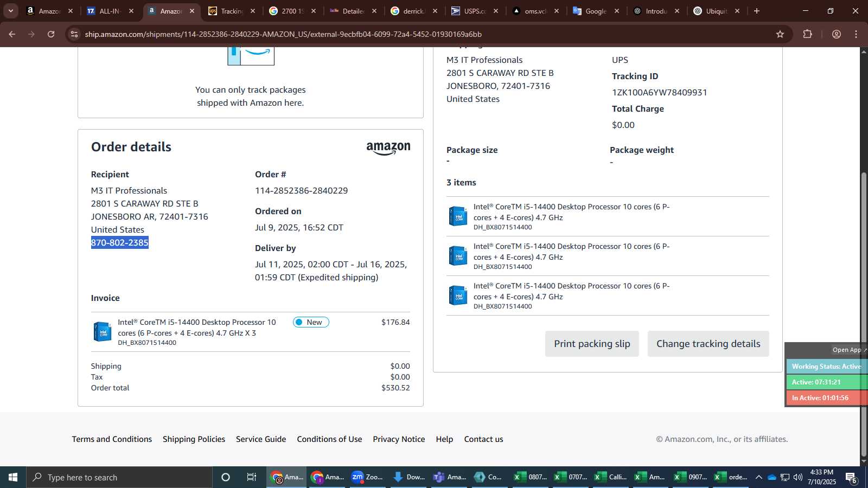Screen dimensions: 868x488
Task: Click the taskbar search box
Action: coord(119,477)
